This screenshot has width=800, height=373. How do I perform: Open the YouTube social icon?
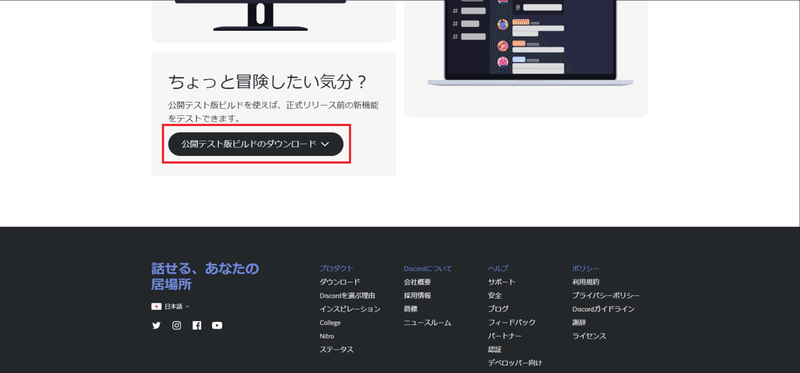pyautogui.click(x=217, y=326)
